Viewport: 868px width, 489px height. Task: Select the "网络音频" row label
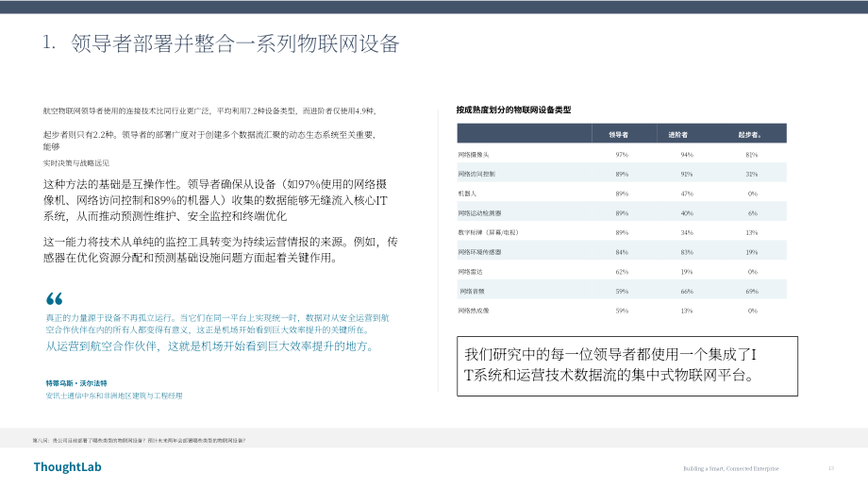472,292
